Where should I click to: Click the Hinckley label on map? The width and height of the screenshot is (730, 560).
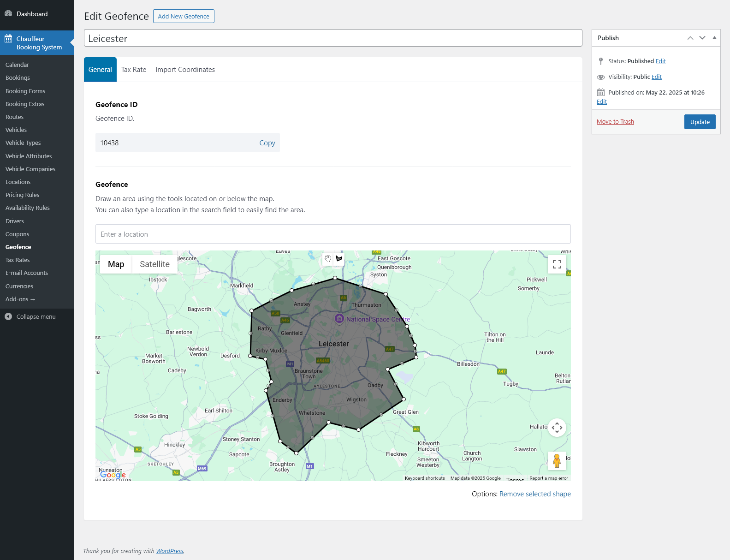click(174, 445)
